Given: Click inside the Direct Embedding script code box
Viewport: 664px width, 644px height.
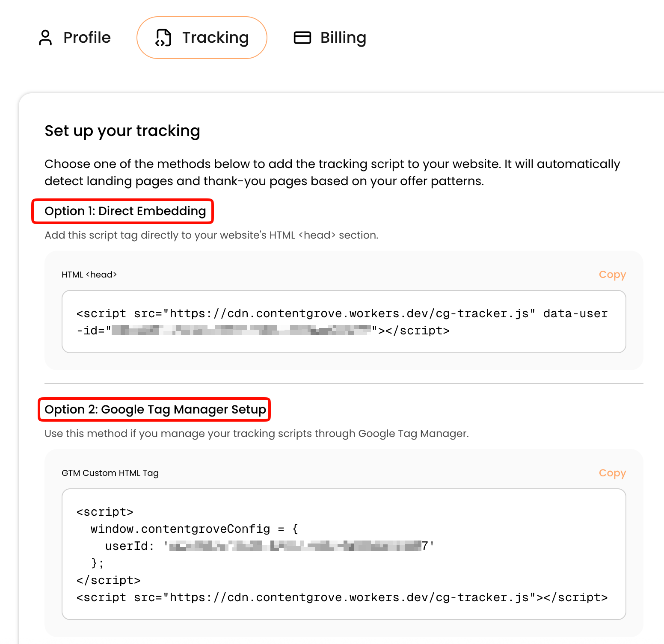Looking at the screenshot, I should [x=344, y=322].
